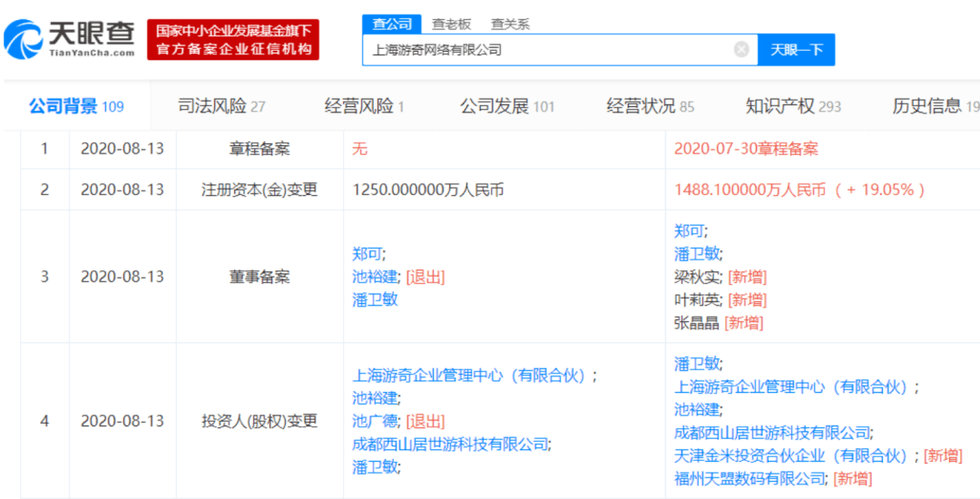Screen dimensions: 980x499
Task: Click the 注册资本(金)变更 cell
Action: [260, 190]
